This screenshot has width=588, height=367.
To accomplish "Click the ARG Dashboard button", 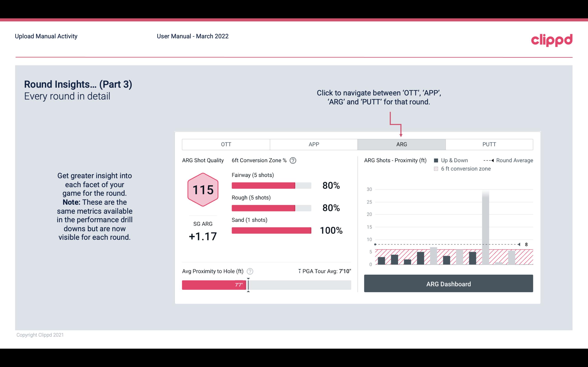I will tap(448, 284).
